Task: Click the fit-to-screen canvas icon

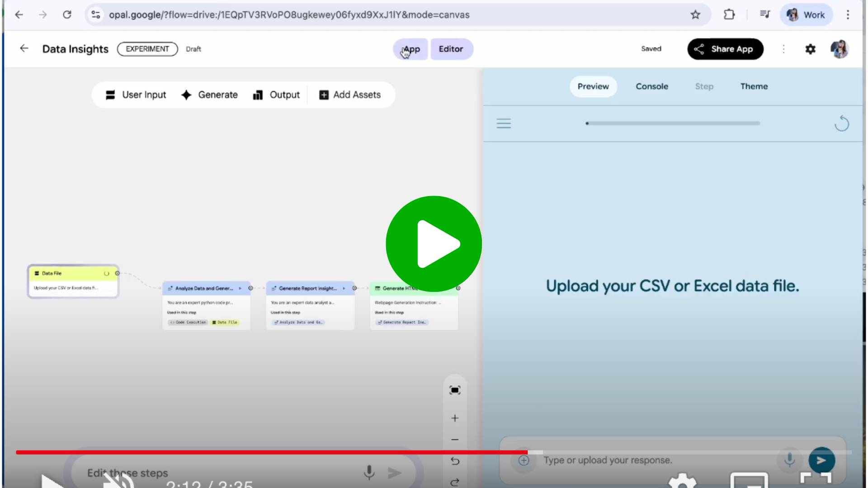Action: tap(455, 390)
